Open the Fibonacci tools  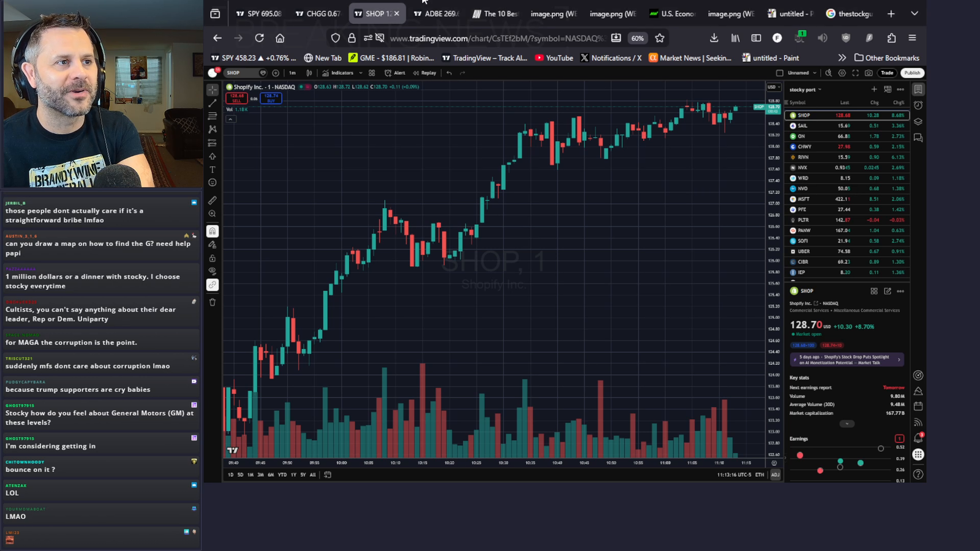click(213, 116)
